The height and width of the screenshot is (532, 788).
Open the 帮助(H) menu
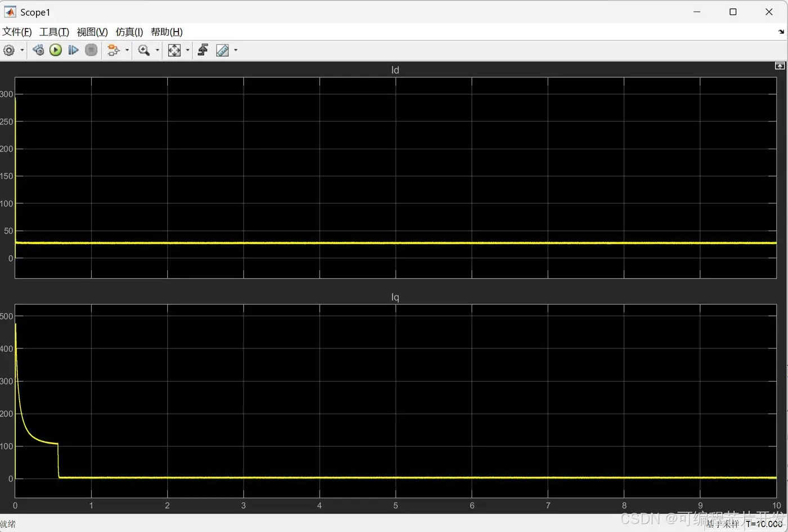(x=167, y=32)
